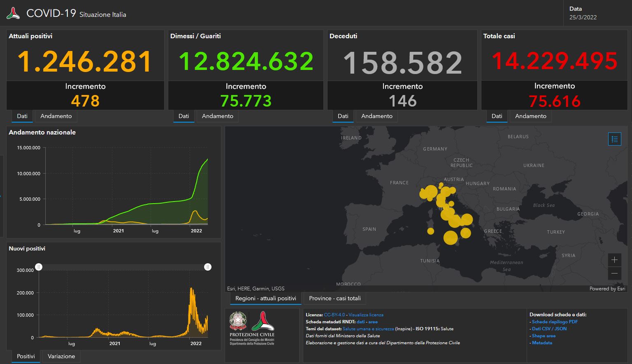Zoom in on the map with plus icon

tap(614, 260)
